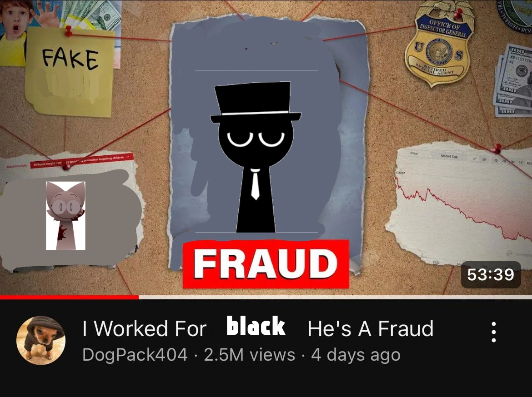
Task: Click the word black in title
Action: point(256,326)
